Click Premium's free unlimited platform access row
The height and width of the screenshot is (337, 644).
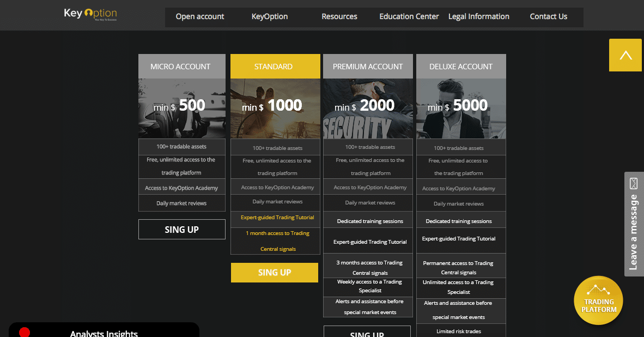(x=368, y=166)
